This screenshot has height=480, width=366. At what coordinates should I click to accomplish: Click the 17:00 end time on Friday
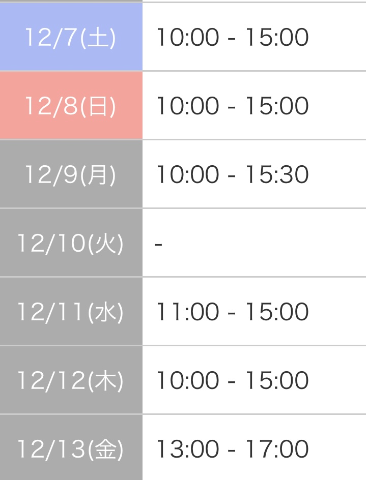(x=277, y=449)
